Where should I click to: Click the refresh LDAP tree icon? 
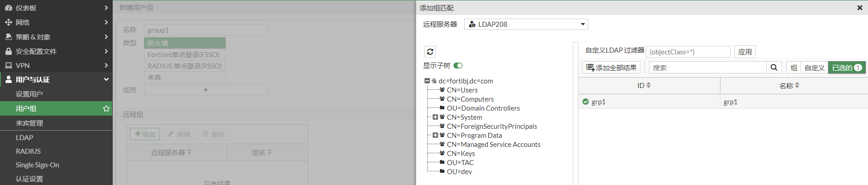(x=430, y=52)
